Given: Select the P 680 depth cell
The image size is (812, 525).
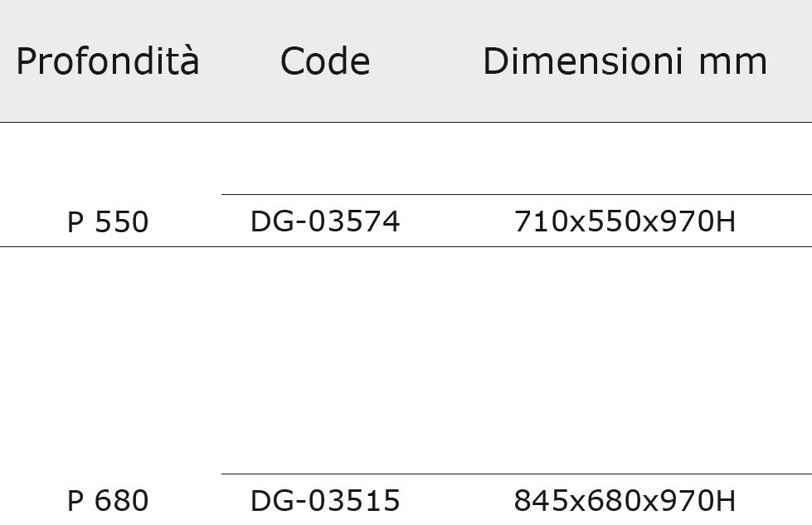Looking at the screenshot, I should tap(108, 501).
